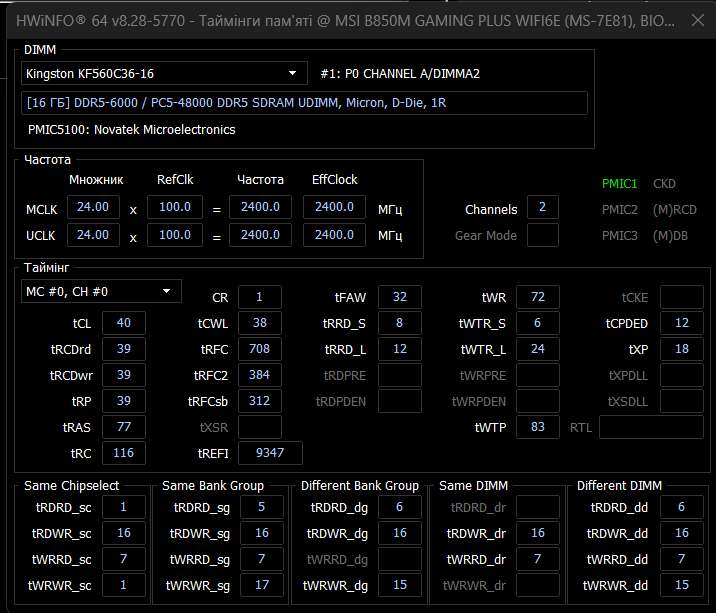Select the tREFI value 9347

[270, 453]
